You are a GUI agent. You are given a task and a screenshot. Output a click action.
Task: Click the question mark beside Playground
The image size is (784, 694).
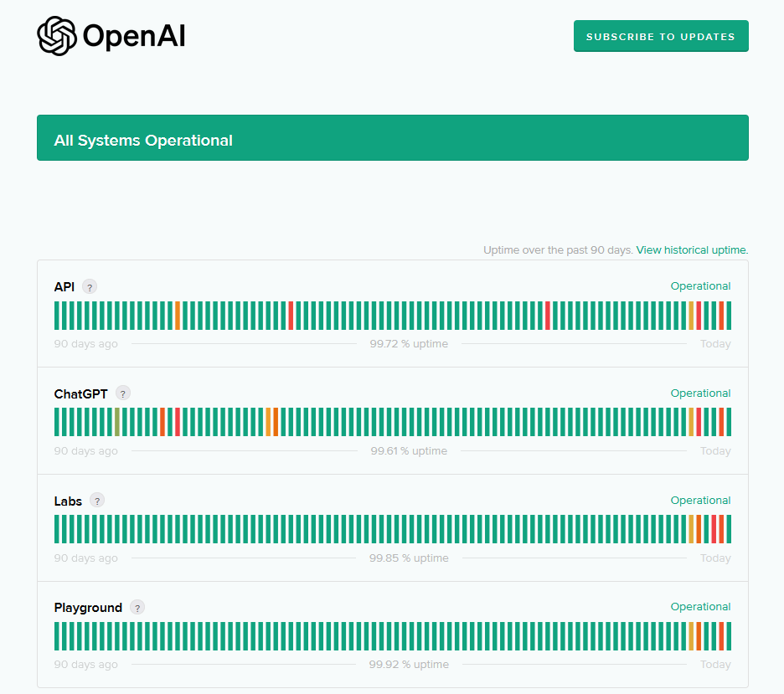click(137, 608)
